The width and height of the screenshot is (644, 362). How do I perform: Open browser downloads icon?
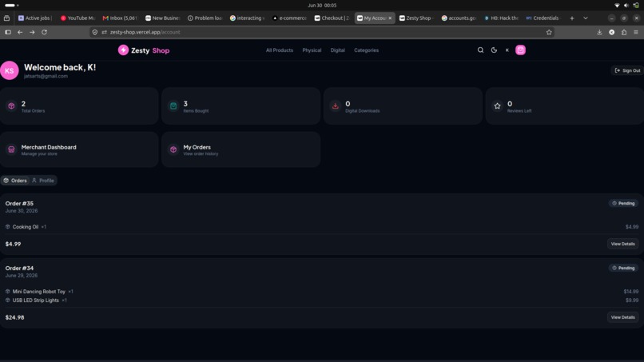(599, 32)
